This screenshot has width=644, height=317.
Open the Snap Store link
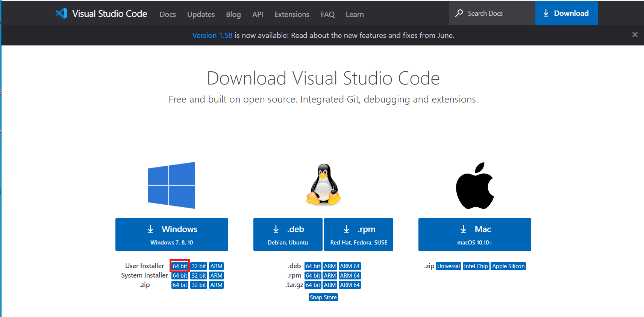pos(323,297)
